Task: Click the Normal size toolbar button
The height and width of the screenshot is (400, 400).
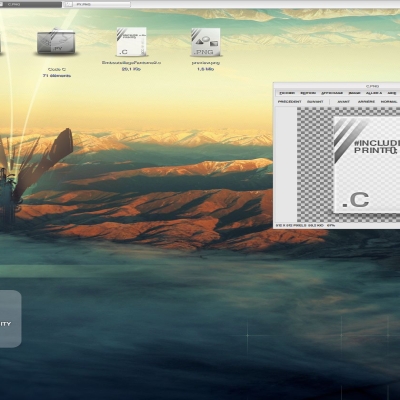Action: click(x=389, y=102)
